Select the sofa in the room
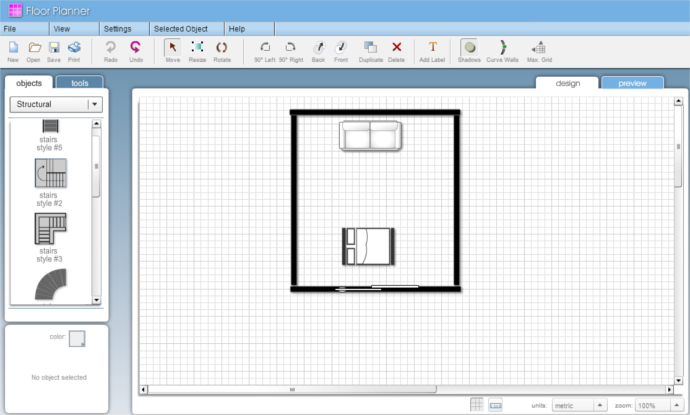This screenshot has height=415, width=690. (371, 136)
